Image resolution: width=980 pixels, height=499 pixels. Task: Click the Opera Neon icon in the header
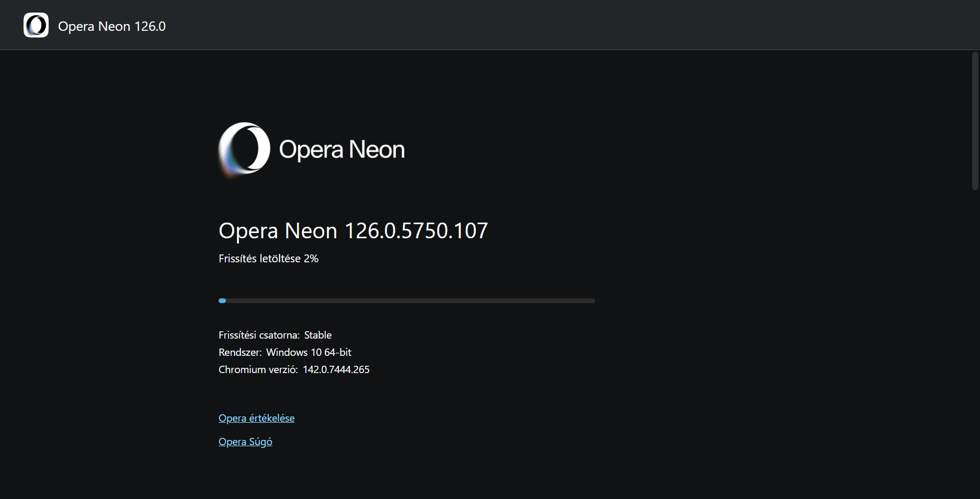[x=36, y=25]
